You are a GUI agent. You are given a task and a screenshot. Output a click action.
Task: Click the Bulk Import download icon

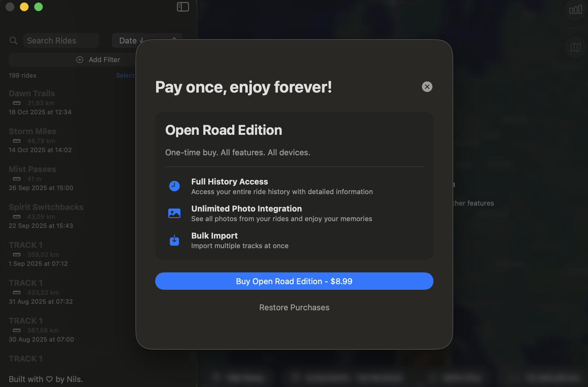pos(174,240)
